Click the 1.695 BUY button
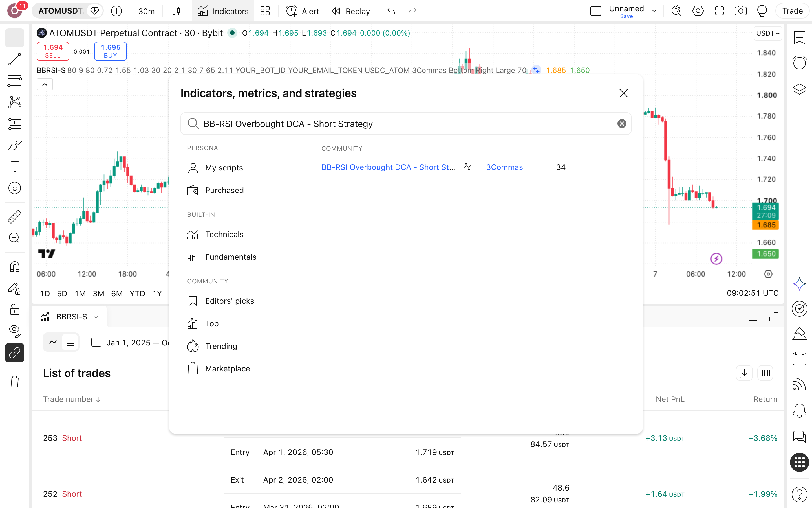This screenshot has height=508, width=812. point(111,51)
